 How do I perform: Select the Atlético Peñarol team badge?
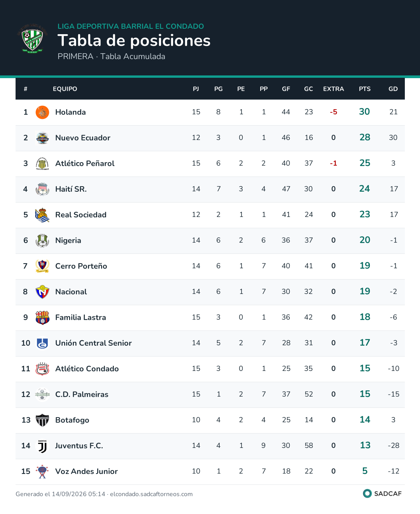coord(42,164)
